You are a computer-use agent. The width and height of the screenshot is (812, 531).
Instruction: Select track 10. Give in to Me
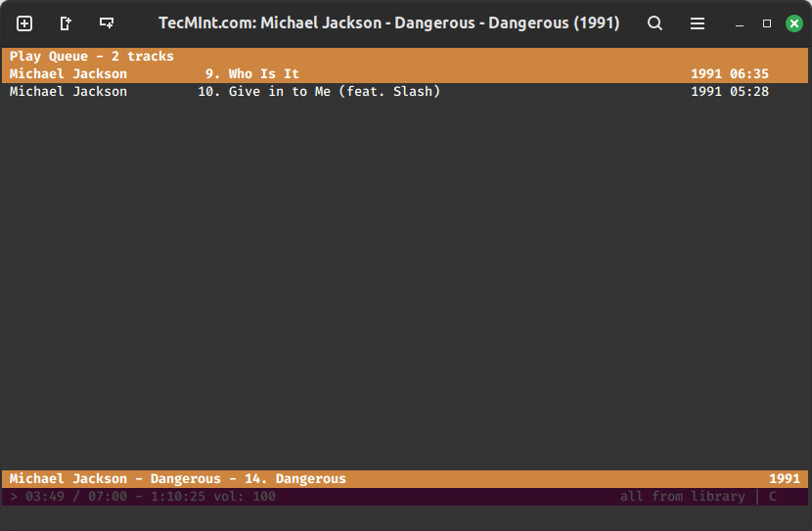click(x=405, y=92)
